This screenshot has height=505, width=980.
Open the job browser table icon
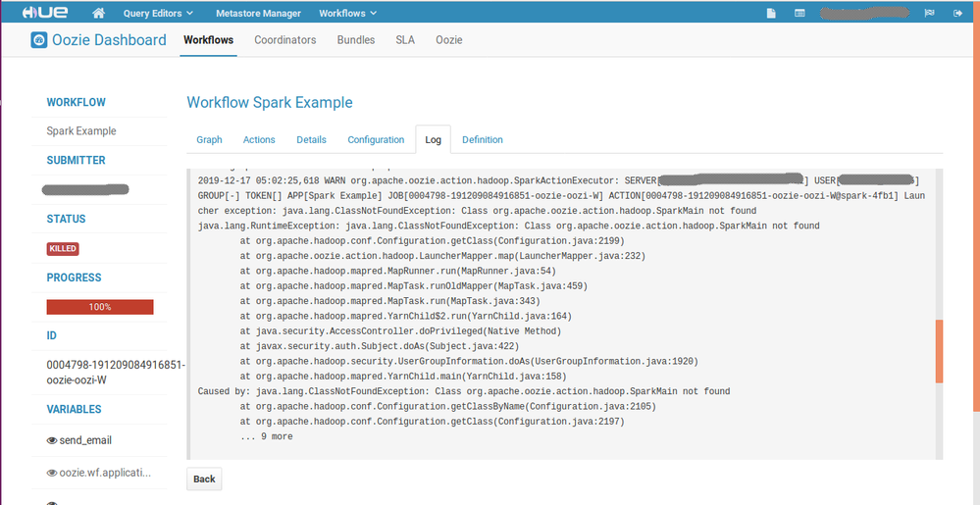(x=799, y=13)
